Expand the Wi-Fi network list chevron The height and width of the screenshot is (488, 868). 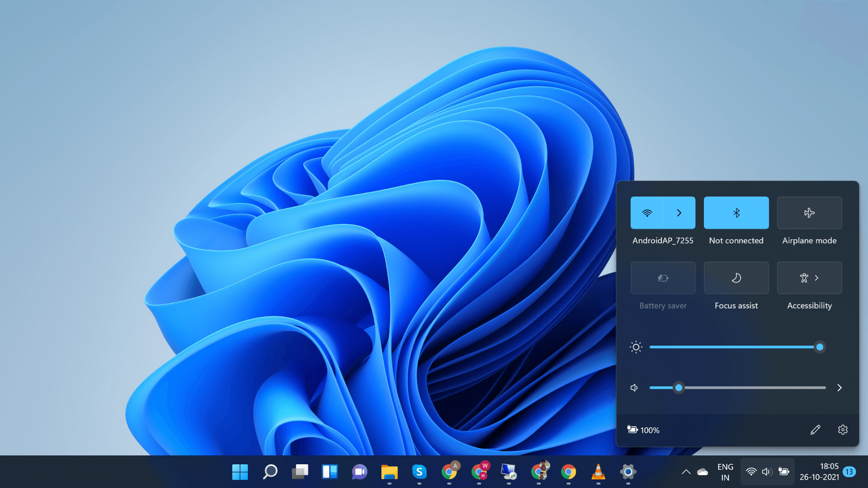pos(679,213)
